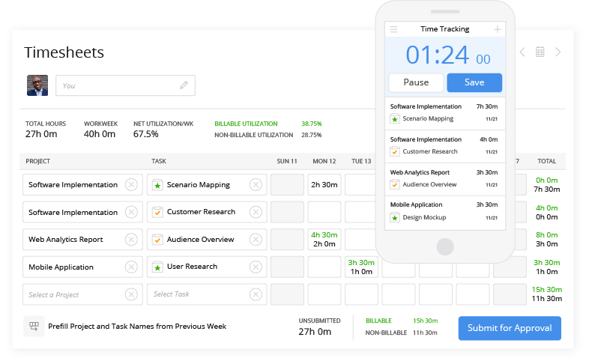Screen dimensions: 589x364
Task: Tap check icon next to Customer Research on phone
Action: pos(394,151)
